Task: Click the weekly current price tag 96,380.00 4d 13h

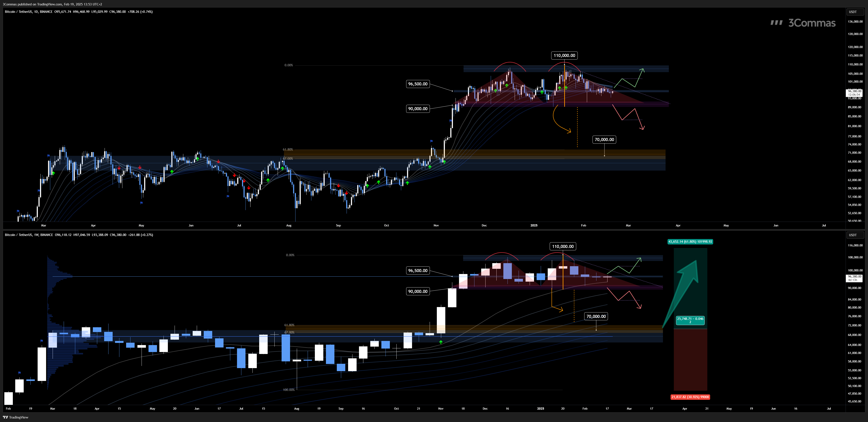Action: [855, 278]
